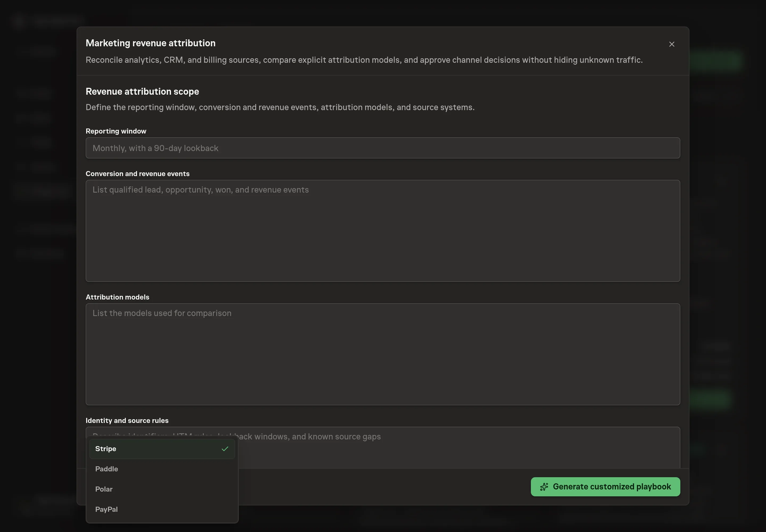
Task: Select Stripe in the billing dropdown list
Action: click(162, 449)
